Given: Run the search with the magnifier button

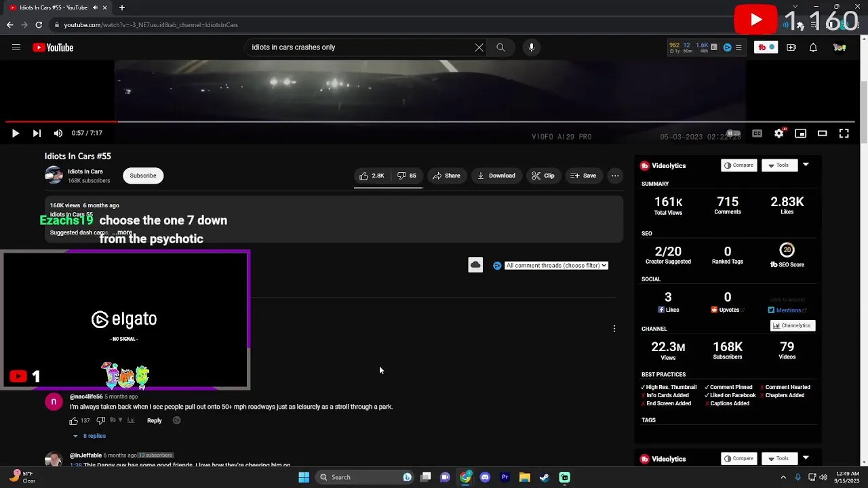Looking at the screenshot, I should (x=500, y=47).
